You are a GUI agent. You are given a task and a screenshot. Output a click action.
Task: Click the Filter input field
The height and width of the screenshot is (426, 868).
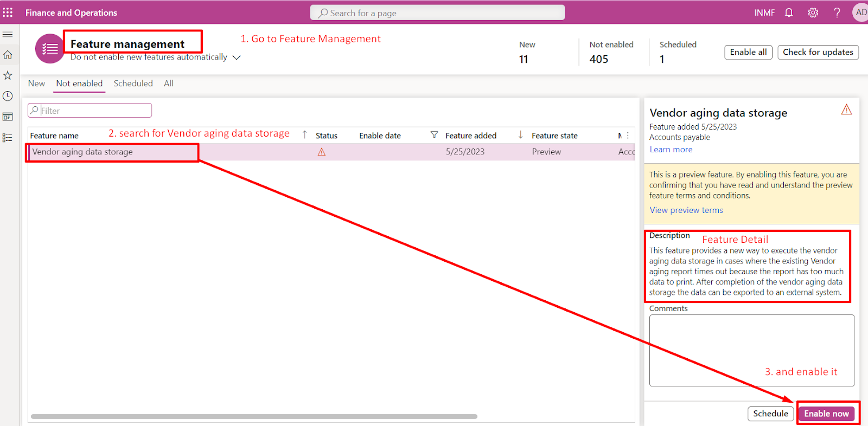(x=90, y=111)
